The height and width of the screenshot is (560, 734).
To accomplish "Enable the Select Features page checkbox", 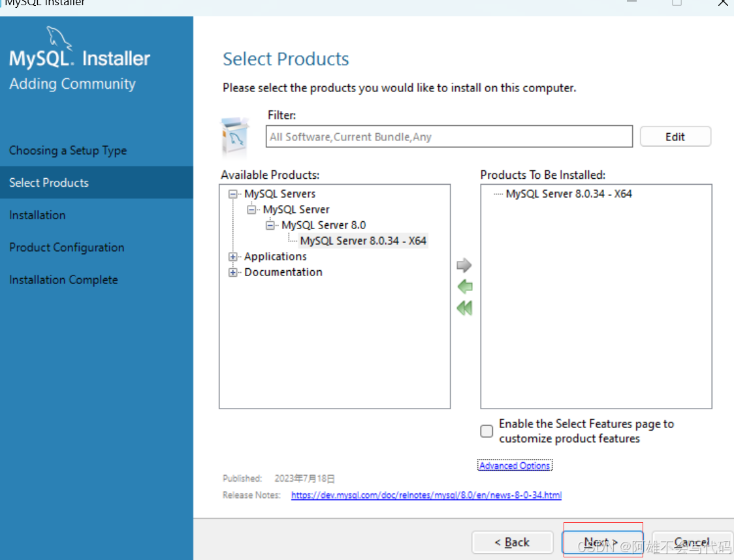I will click(x=486, y=431).
